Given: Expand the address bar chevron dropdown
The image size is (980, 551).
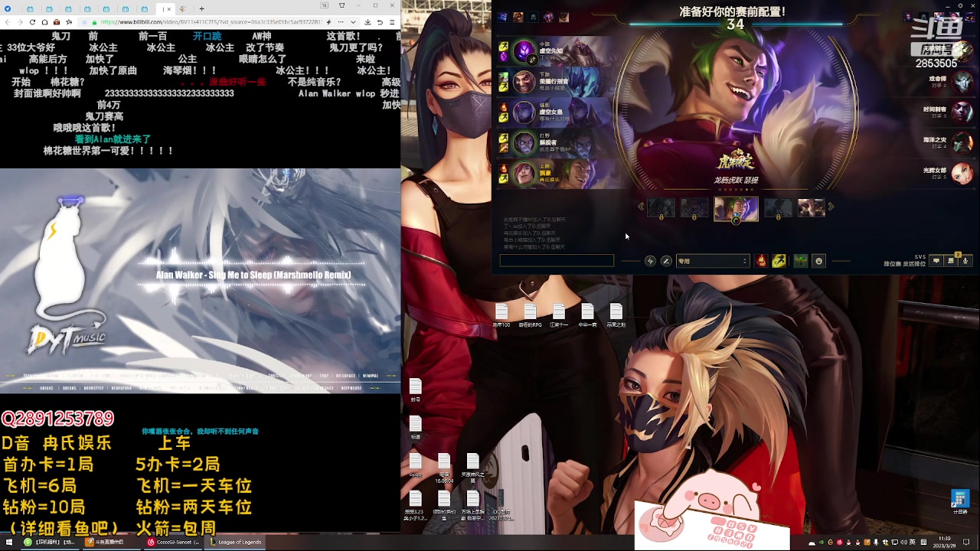Looking at the screenshot, I should tap(353, 22).
